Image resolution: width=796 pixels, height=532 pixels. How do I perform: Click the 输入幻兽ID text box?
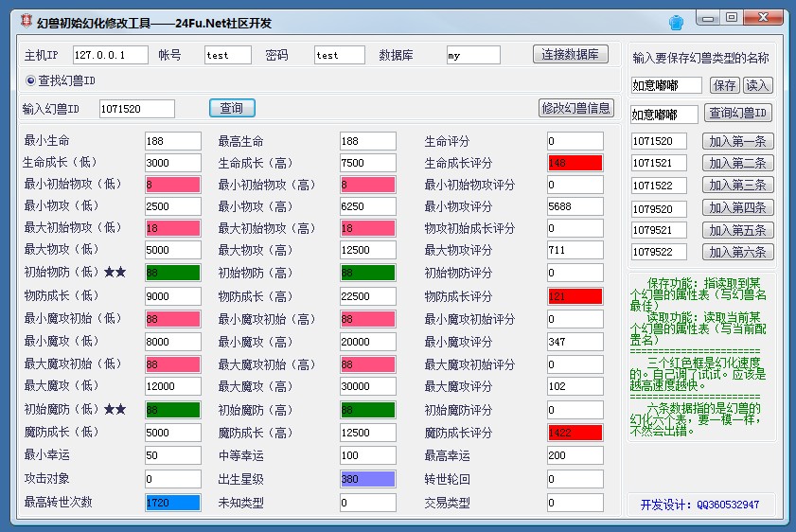136,109
